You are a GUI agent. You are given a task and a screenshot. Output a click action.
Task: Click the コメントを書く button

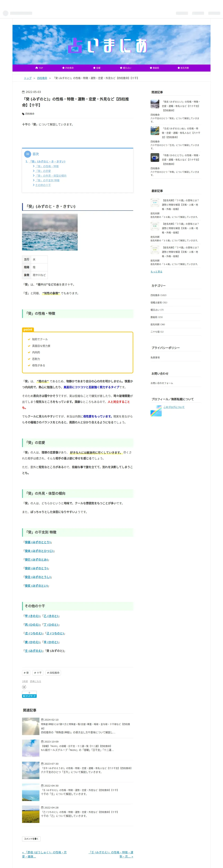[x=31, y=839]
